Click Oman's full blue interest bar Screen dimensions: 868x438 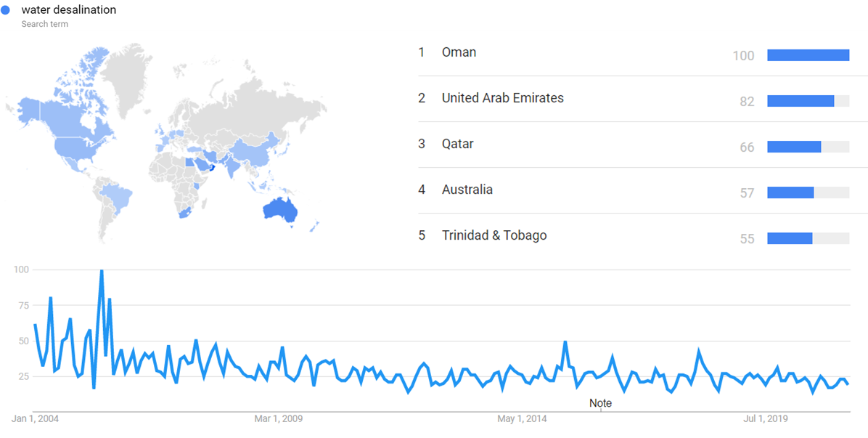808,55
